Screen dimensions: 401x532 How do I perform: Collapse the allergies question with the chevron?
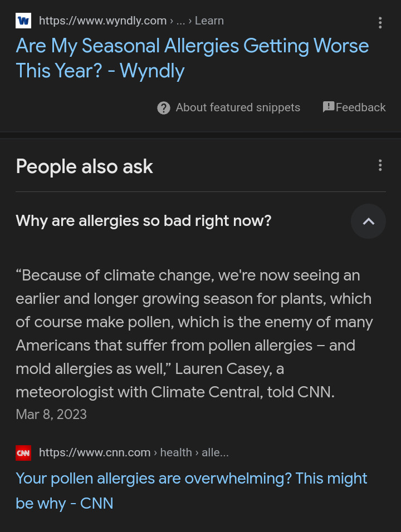368,221
